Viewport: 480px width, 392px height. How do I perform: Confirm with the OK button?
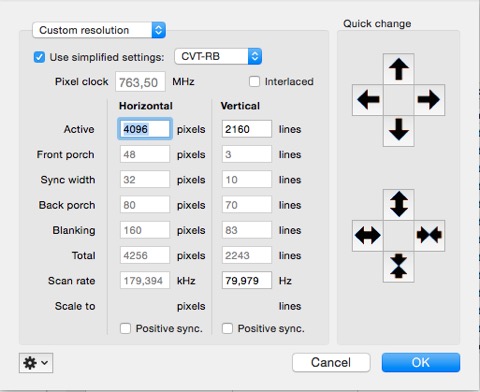pos(421,362)
